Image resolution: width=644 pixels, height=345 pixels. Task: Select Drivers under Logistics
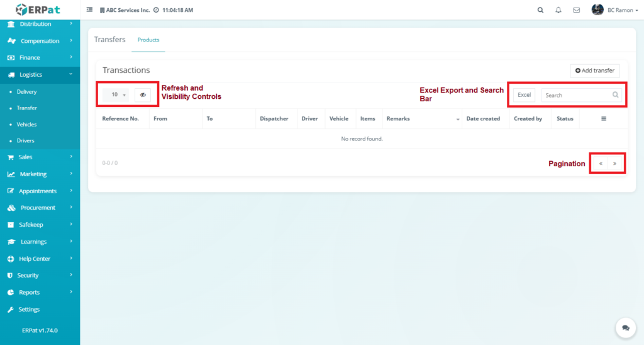[x=26, y=141]
